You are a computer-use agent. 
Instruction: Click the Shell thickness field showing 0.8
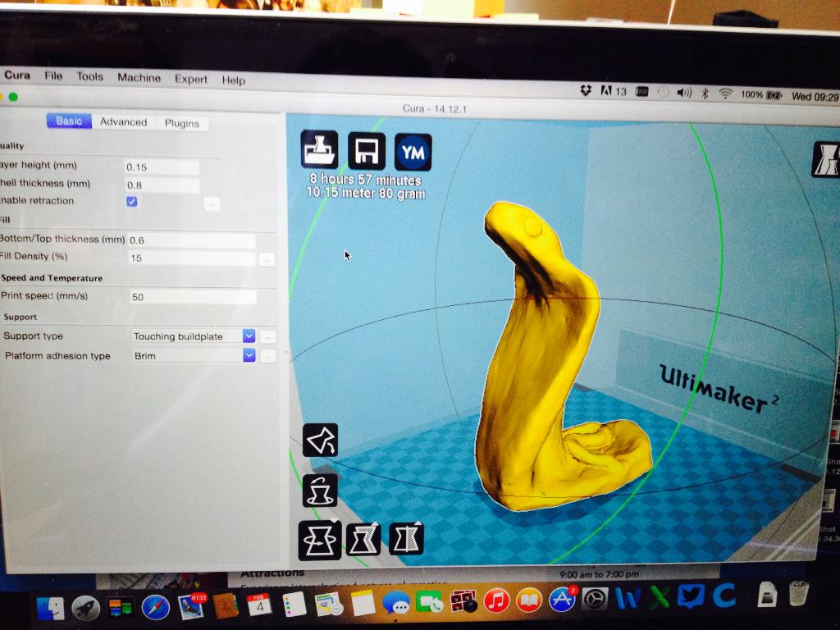click(162, 185)
